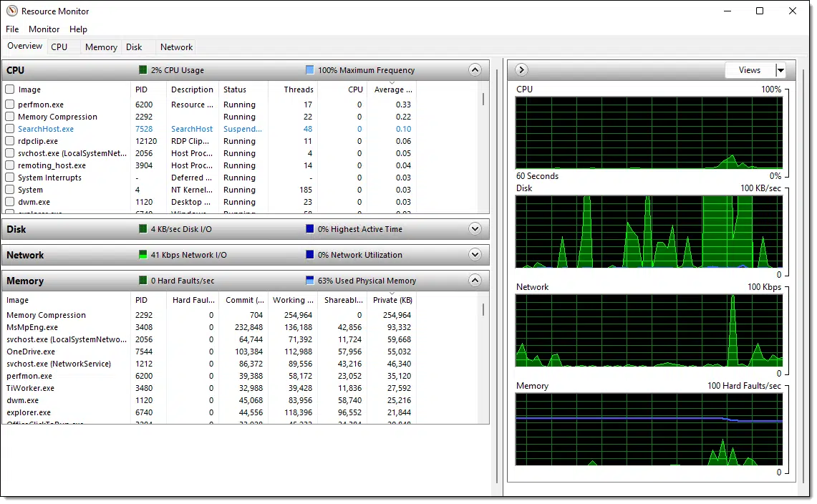Expand the Network section chevron
817x504 pixels.
pyautogui.click(x=475, y=255)
